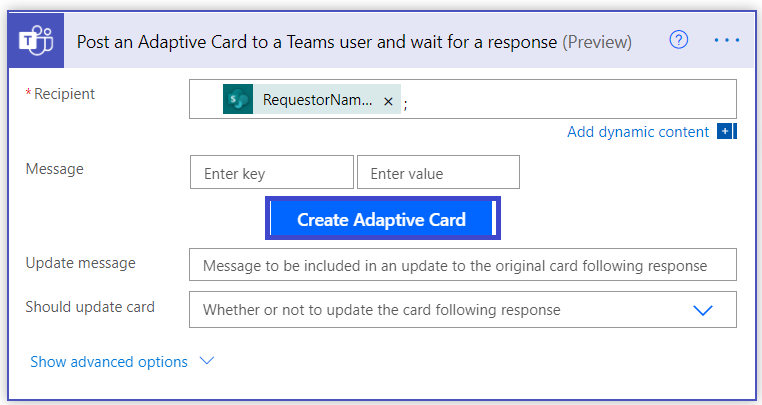Click the SharePoint icon on the RequestorName token
The width and height of the screenshot is (762, 405).
[238, 100]
